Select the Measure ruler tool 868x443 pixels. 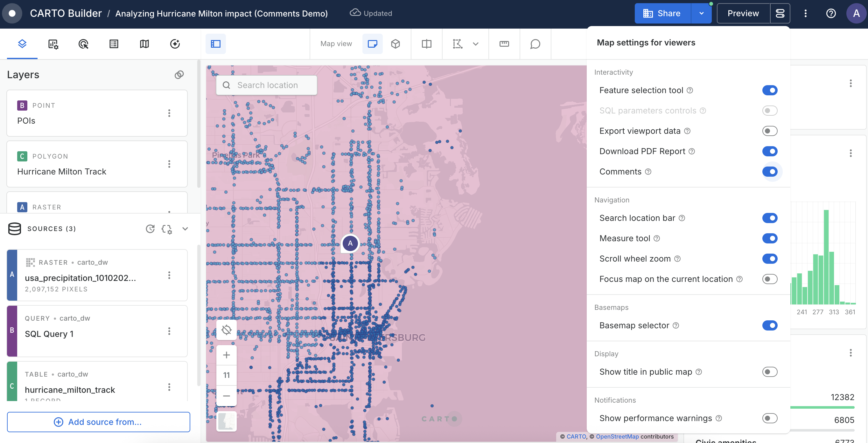coord(504,44)
